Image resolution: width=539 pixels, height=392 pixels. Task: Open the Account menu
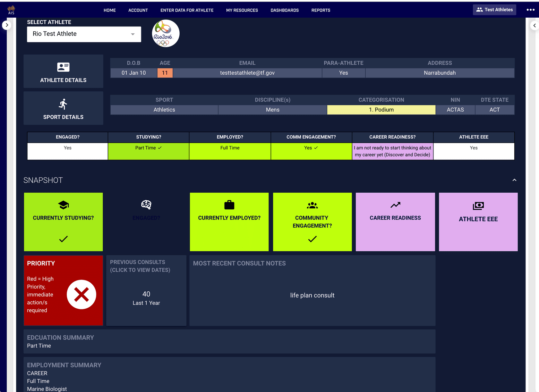[138, 10]
